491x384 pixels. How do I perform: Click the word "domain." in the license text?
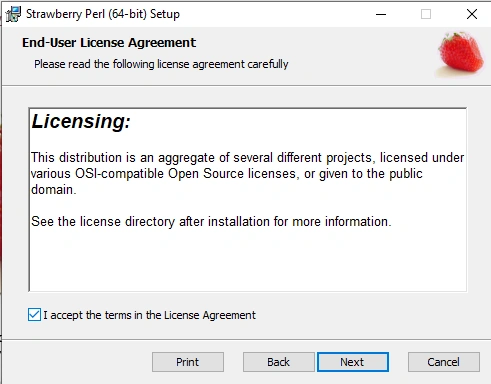point(54,190)
